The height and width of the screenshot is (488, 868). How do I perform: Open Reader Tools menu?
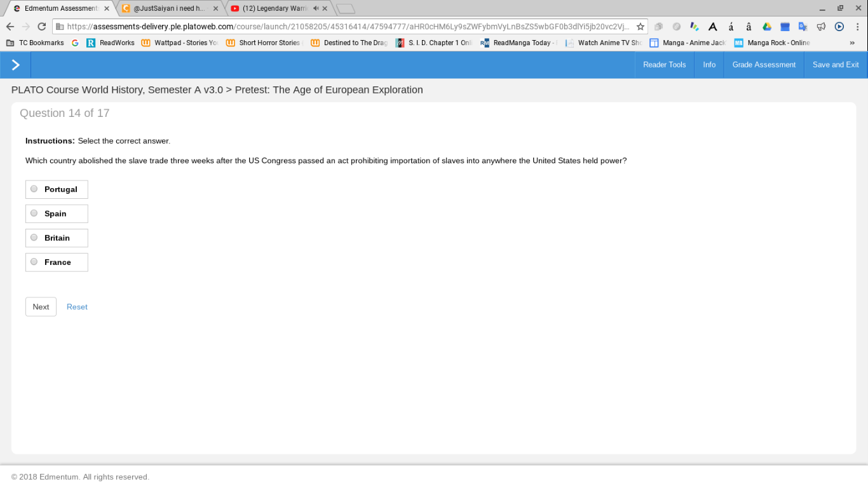coord(664,65)
